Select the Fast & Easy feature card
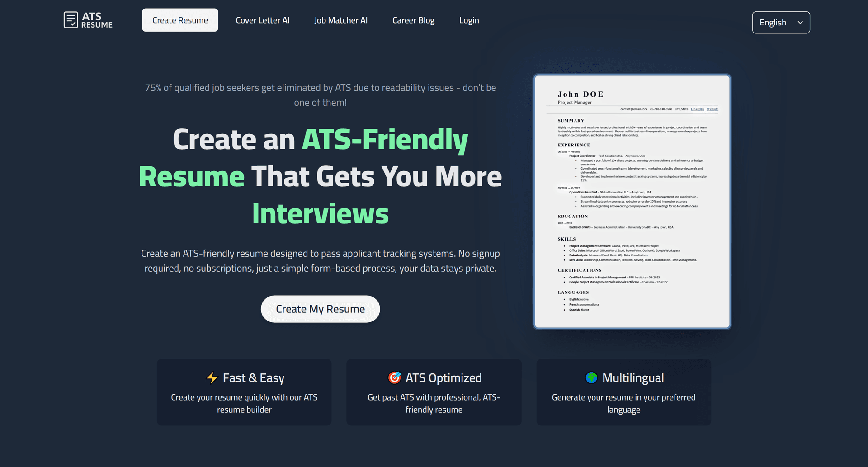 (x=244, y=392)
